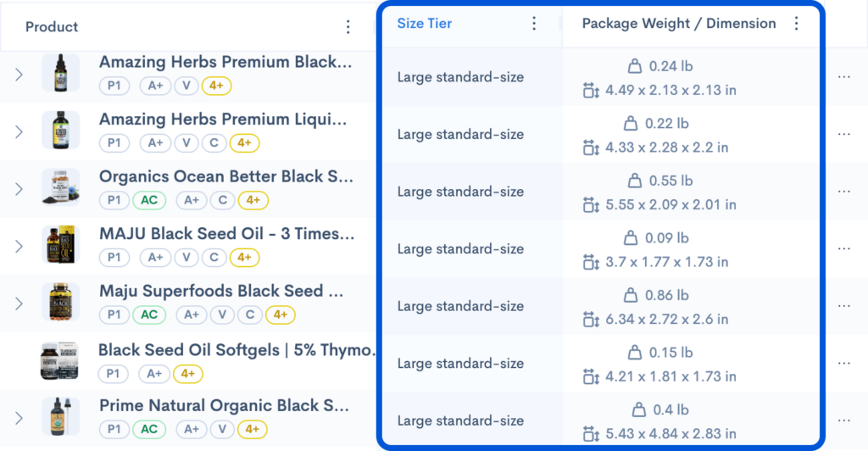Open row actions for Black Seed Oil Softgels

(x=843, y=363)
